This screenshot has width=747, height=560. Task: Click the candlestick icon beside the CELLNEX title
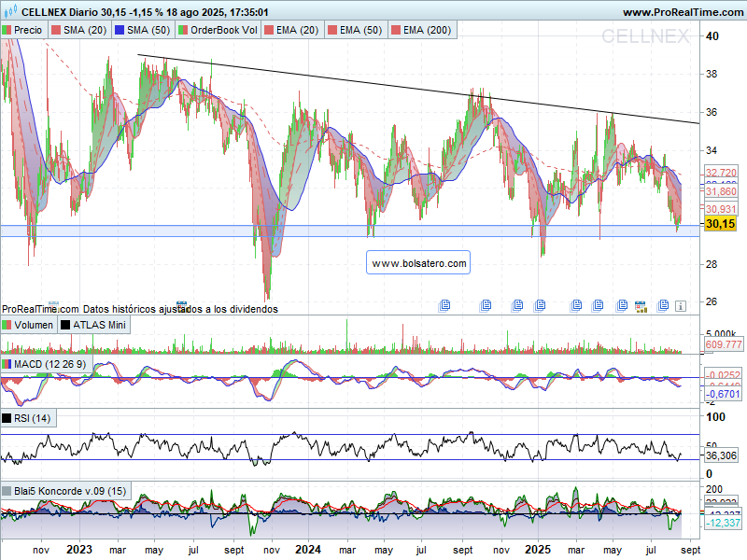point(9,12)
